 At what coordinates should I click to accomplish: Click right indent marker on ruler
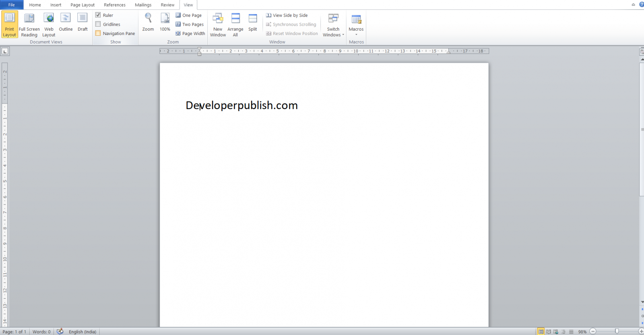(448, 52)
